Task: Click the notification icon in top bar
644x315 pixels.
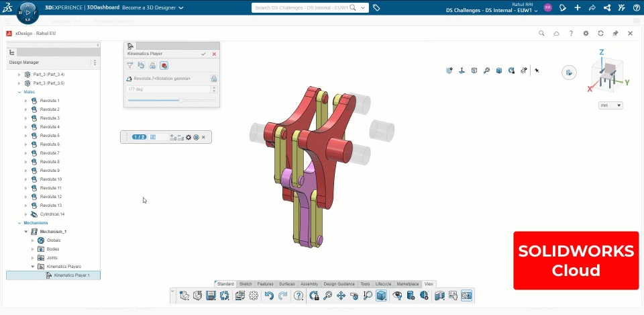Action: 563,7
